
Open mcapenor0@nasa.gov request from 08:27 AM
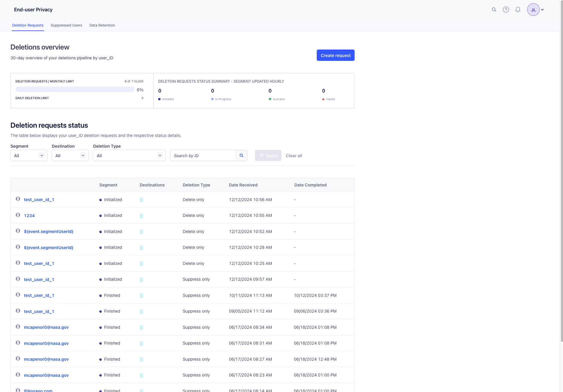coord(46,359)
